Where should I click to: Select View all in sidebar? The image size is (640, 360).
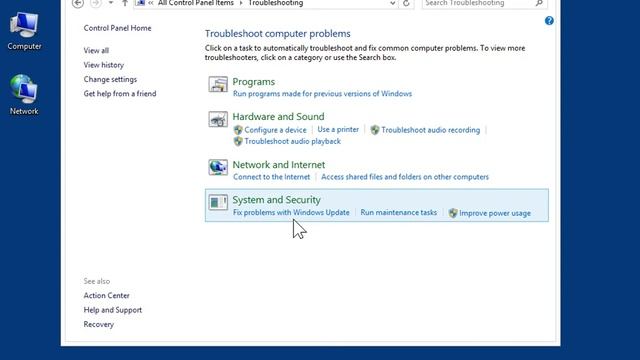(96, 51)
